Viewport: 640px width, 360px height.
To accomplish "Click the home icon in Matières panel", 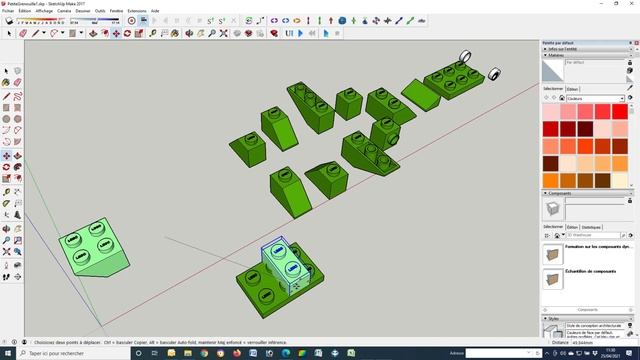I will pyautogui.click(x=562, y=98).
